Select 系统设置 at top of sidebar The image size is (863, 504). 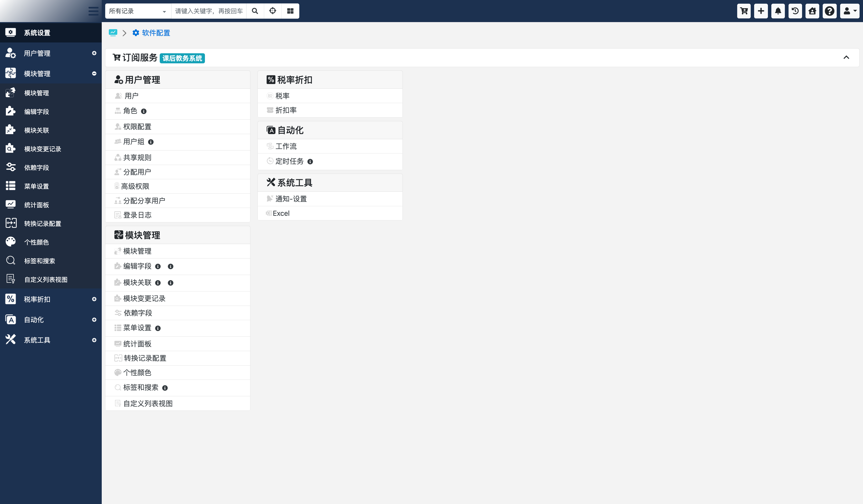tap(51, 32)
